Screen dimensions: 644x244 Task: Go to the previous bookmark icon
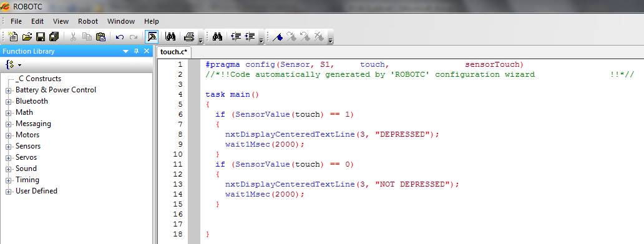coord(305,37)
